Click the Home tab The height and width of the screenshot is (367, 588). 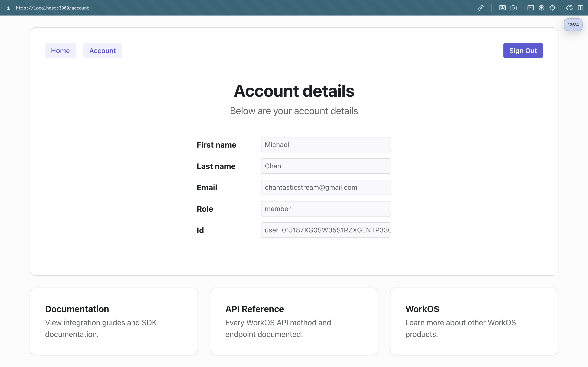click(60, 50)
